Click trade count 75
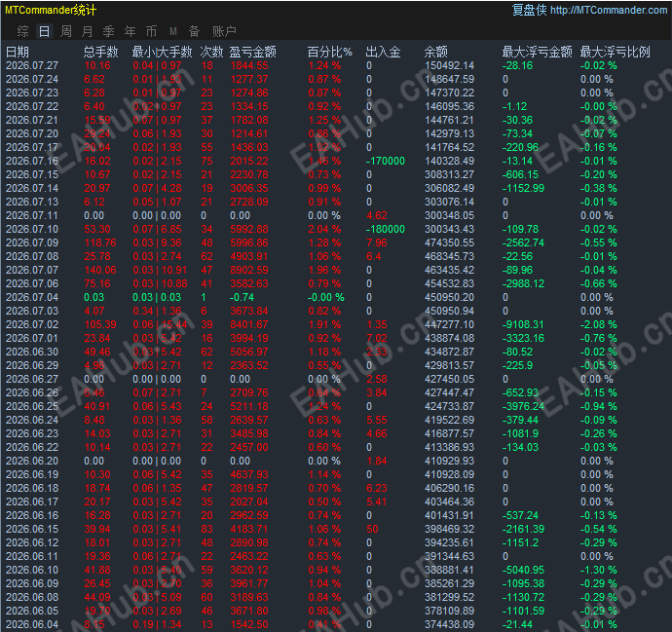The width and height of the screenshot is (672, 632). [207, 161]
